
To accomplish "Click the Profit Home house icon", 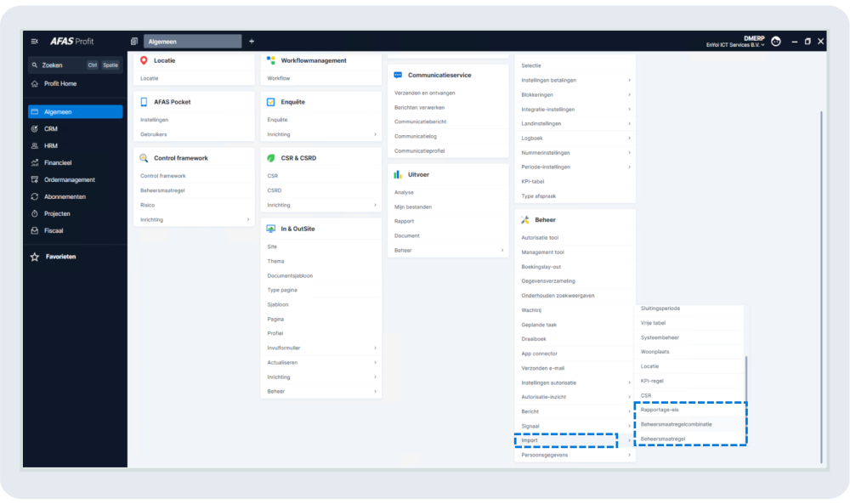I will click(x=35, y=83).
